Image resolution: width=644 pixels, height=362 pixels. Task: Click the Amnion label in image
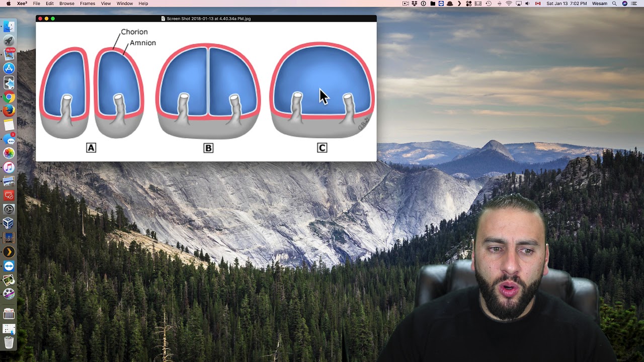coord(143,43)
